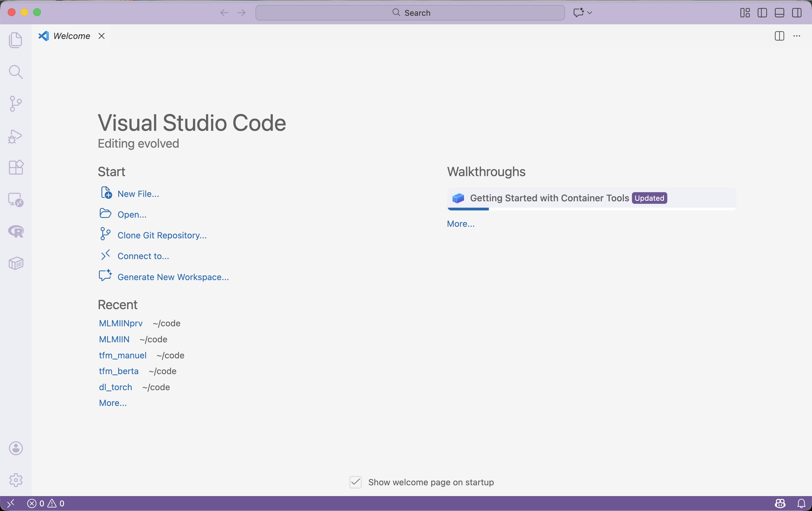Viewport: 812px width, 511px height.
Task: Open the Containers view icon
Action: [15, 263]
